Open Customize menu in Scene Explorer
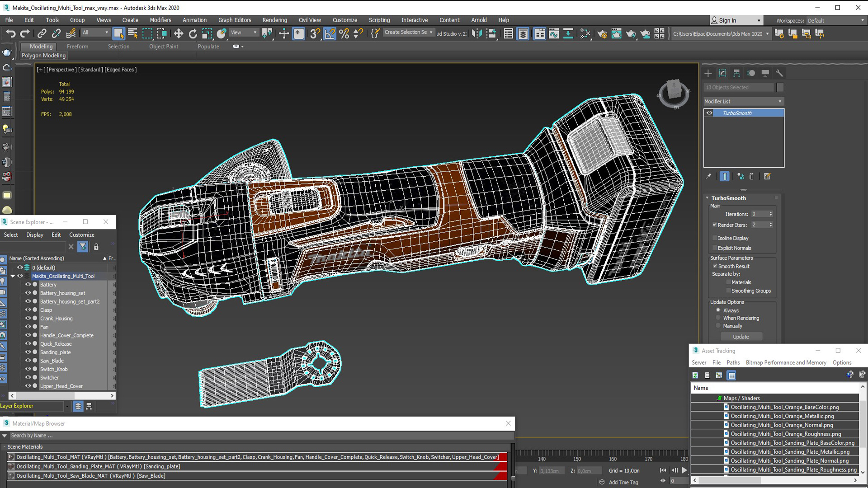Screen dimensions: 868x488 point(82,235)
